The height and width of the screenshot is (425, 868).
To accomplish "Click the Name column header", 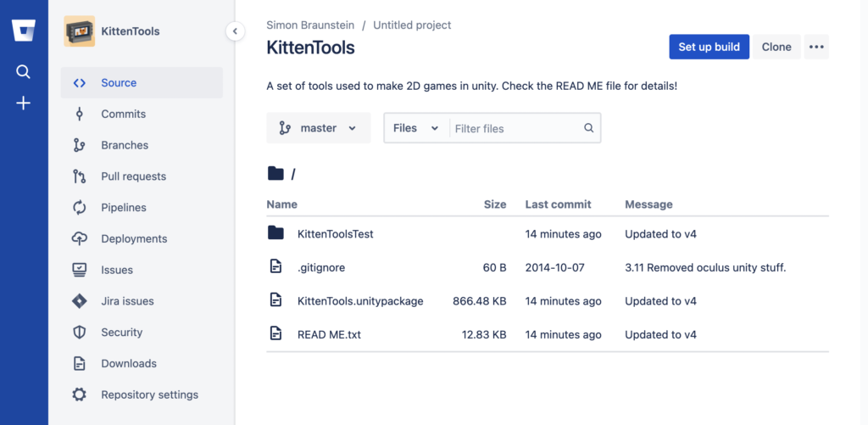I will point(281,204).
